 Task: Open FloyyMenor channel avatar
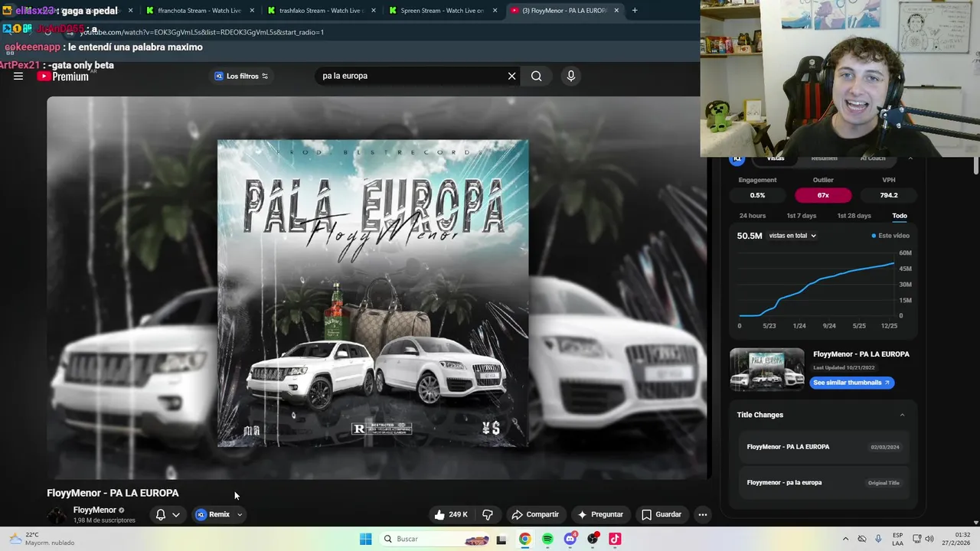point(57,515)
